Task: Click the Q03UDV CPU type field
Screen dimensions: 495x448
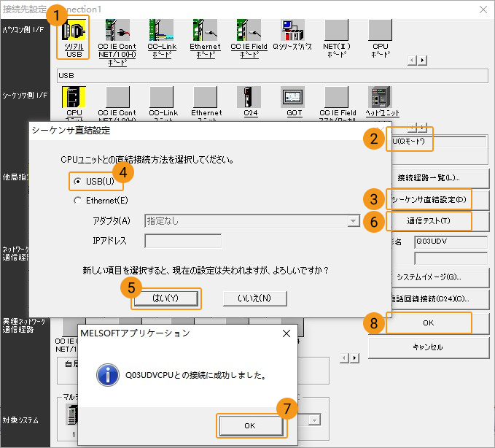Action: pyautogui.click(x=451, y=242)
